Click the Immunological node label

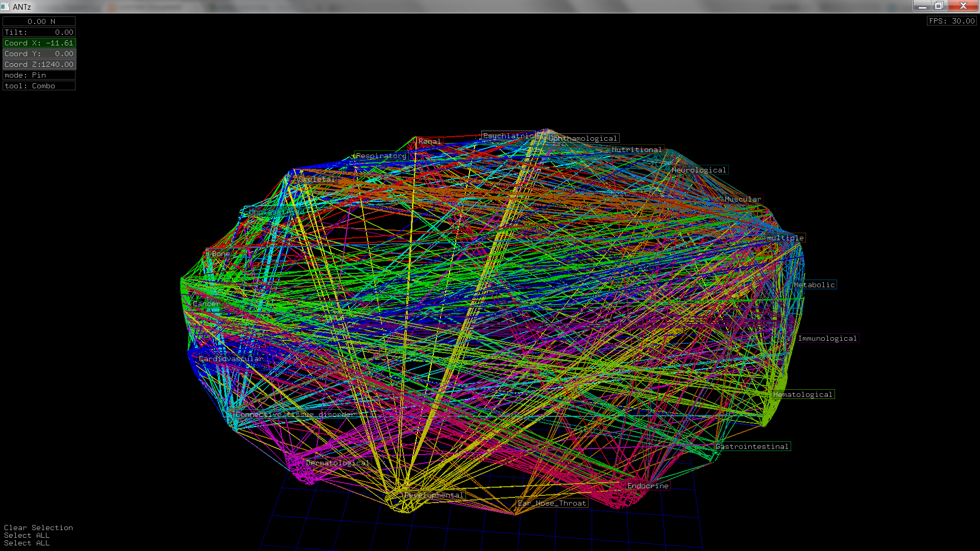pyautogui.click(x=827, y=338)
